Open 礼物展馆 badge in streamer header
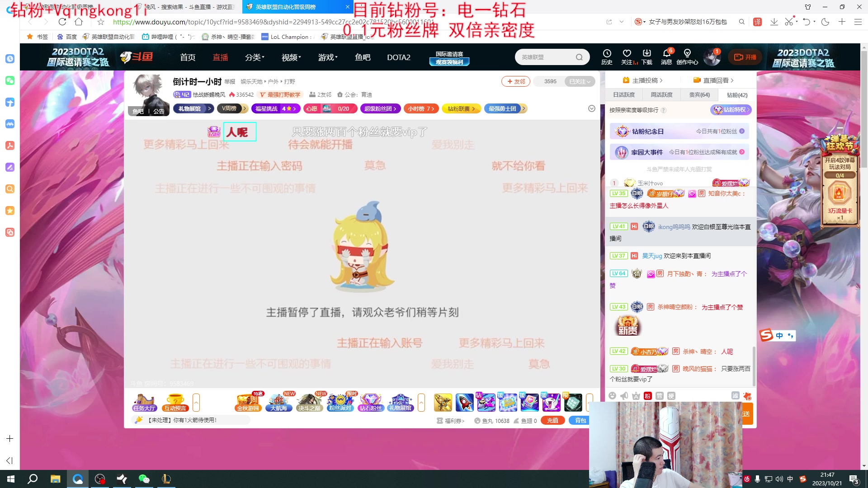Screen dimensions: 868x488 pos(193,108)
